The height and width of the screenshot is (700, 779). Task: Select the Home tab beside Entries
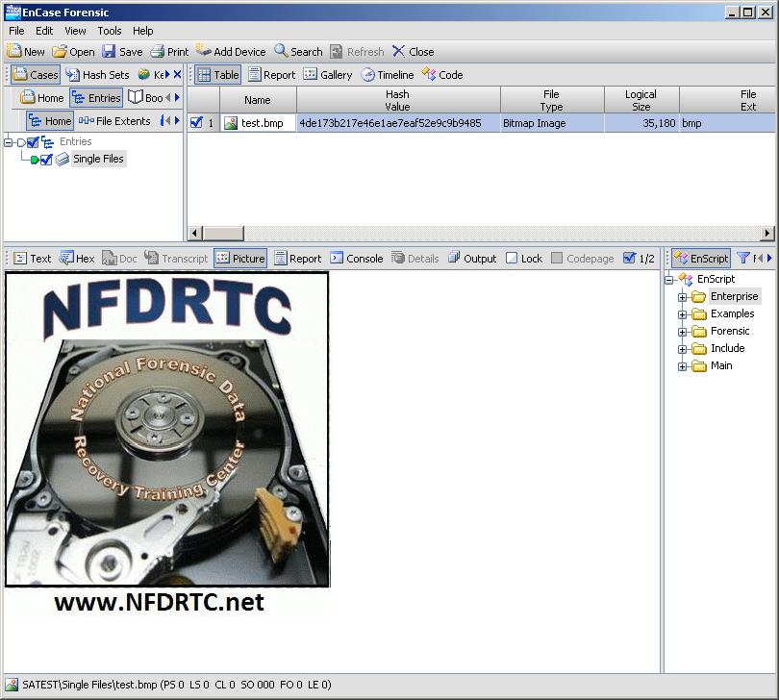[42, 98]
